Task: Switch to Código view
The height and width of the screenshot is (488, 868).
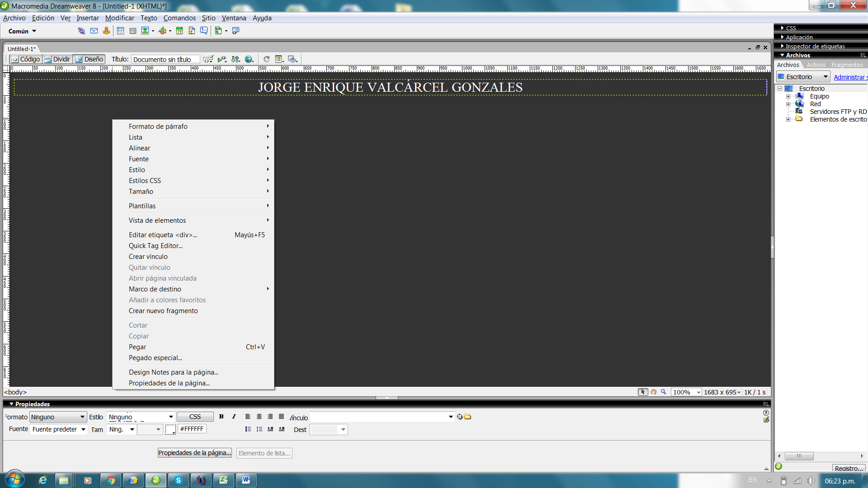Action: [x=26, y=59]
